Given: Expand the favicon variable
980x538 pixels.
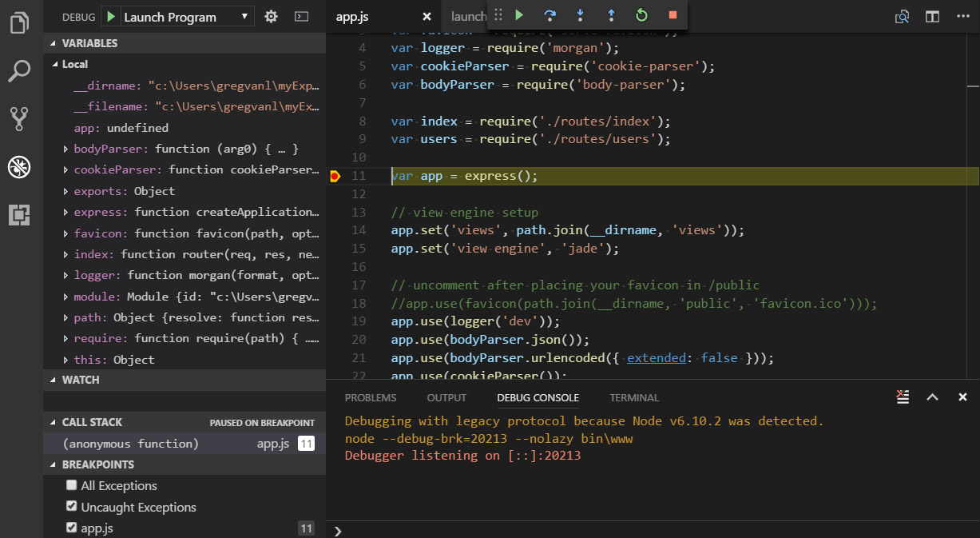Looking at the screenshot, I should click(65, 233).
